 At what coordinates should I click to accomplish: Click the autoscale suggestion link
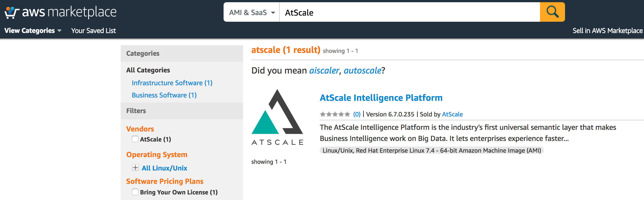point(363,70)
